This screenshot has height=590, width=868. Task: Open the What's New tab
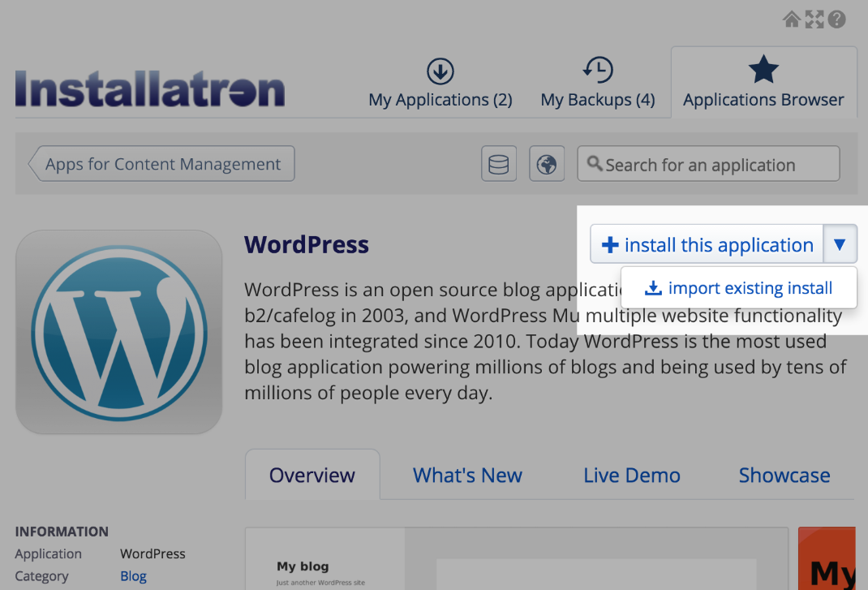pos(467,476)
